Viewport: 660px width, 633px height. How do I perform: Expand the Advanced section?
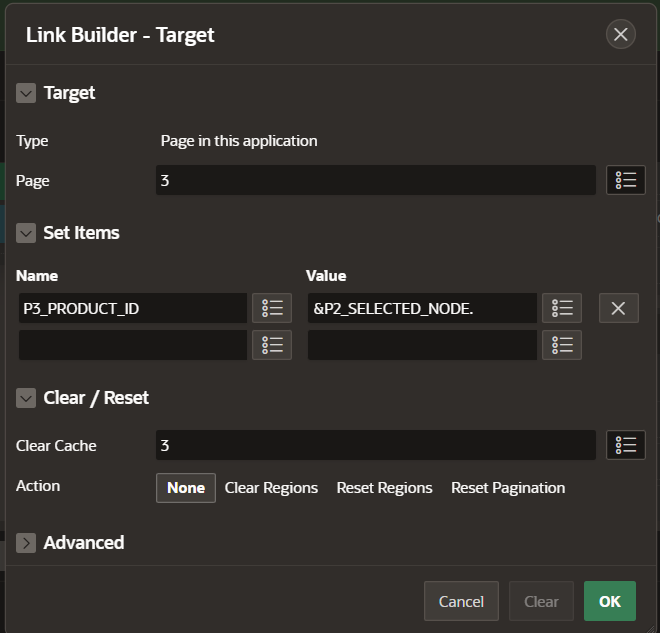(x=27, y=543)
